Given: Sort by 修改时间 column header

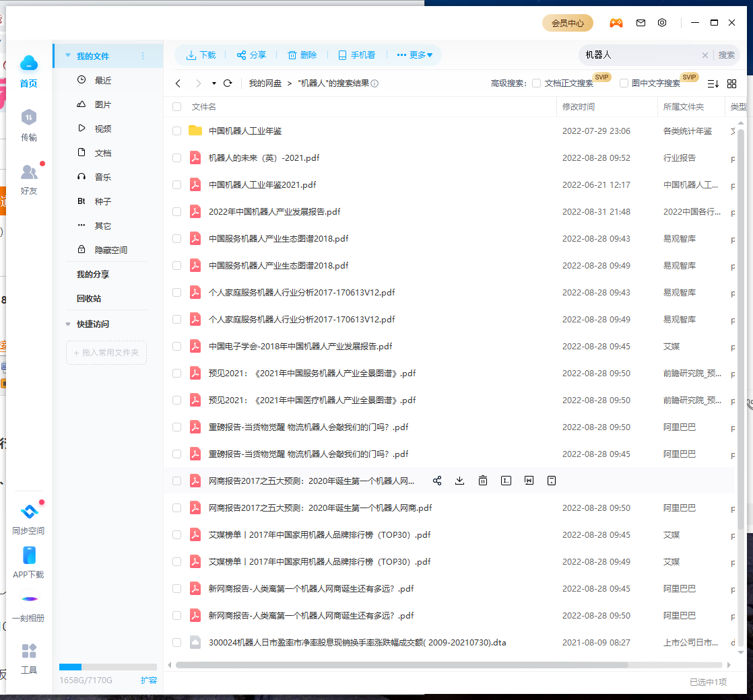Looking at the screenshot, I should tap(578, 106).
